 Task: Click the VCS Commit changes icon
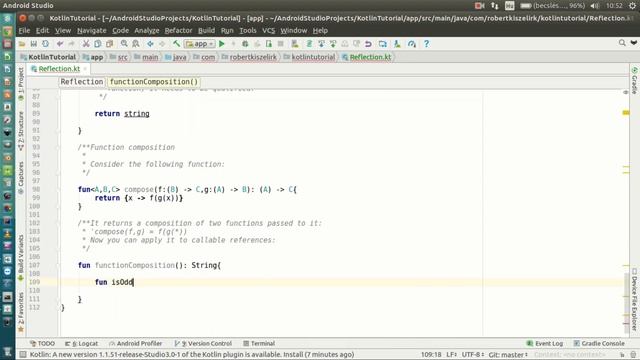(x=333, y=44)
